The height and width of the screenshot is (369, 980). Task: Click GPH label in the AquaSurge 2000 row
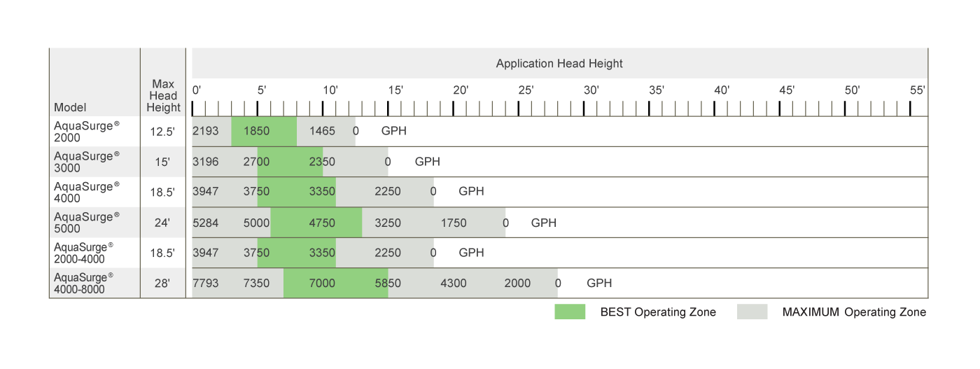393,131
